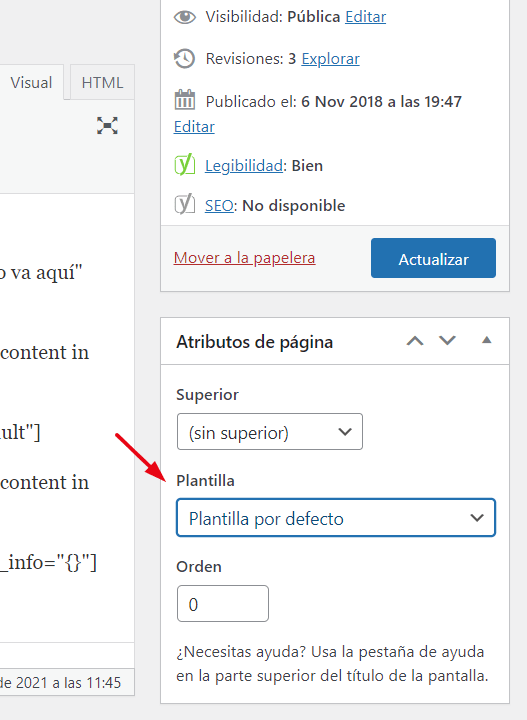
Task: Edit the publish date Editar link
Action: pyautogui.click(x=194, y=127)
